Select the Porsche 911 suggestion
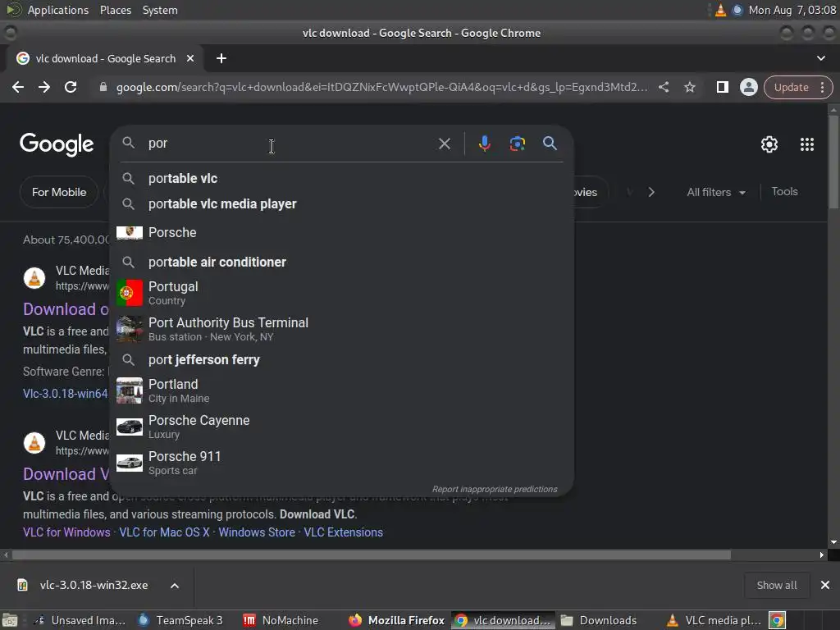840x630 pixels. pyautogui.click(x=341, y=463)
